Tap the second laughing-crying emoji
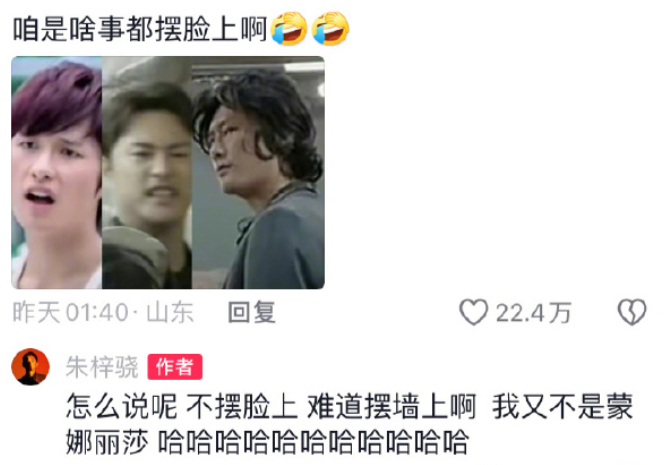 [331, 29]
